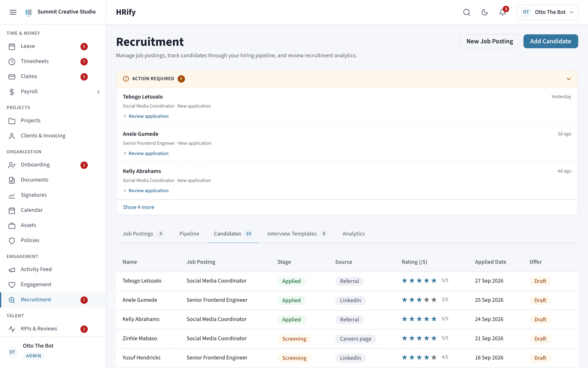588x368 pixels.
Task: Open the hamburger menu icon
Action: point(13,12)
